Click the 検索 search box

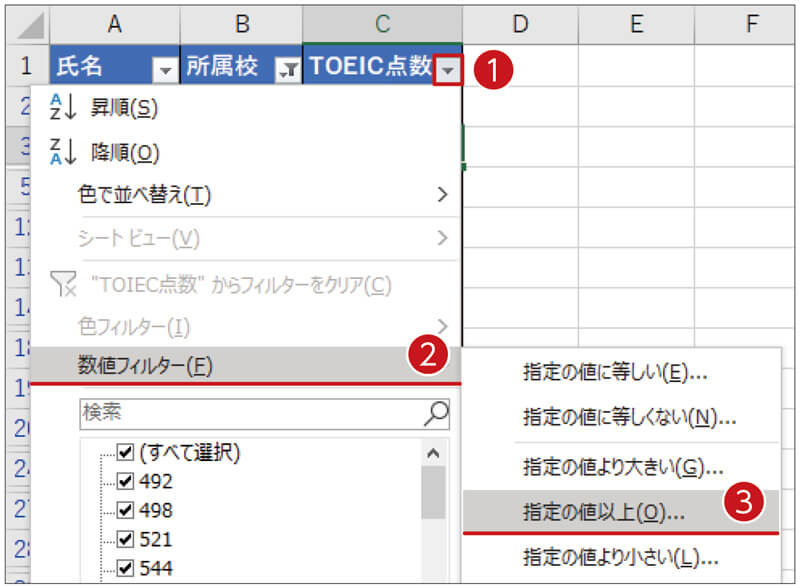tap(264, 413)
